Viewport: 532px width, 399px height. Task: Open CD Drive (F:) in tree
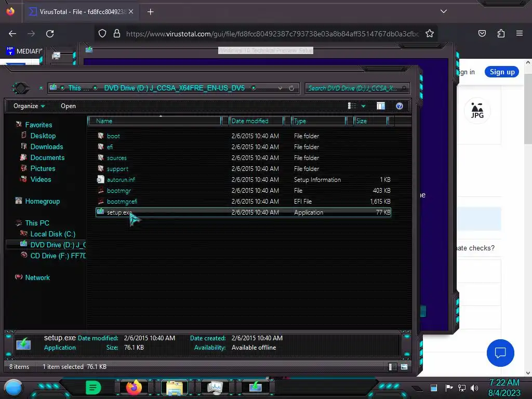(58, 256)
